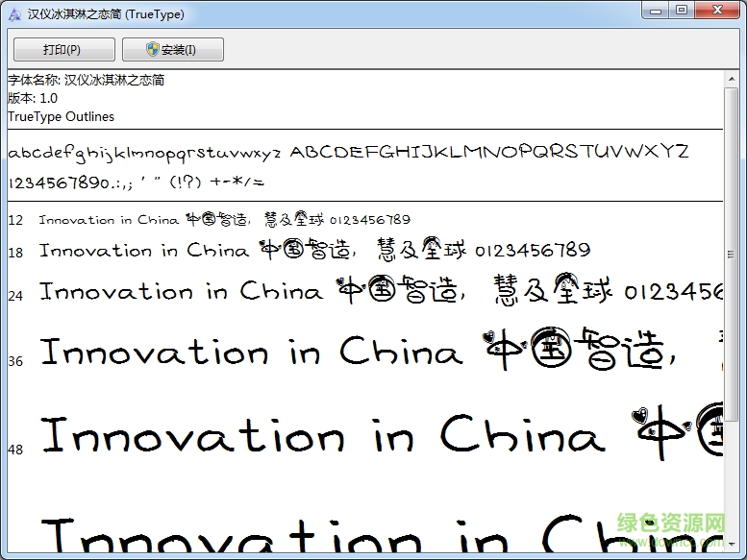Viewport: 747px width, 560px height.
Task: Click the font viewer title bar icon
Action: [x=14, y=14]
